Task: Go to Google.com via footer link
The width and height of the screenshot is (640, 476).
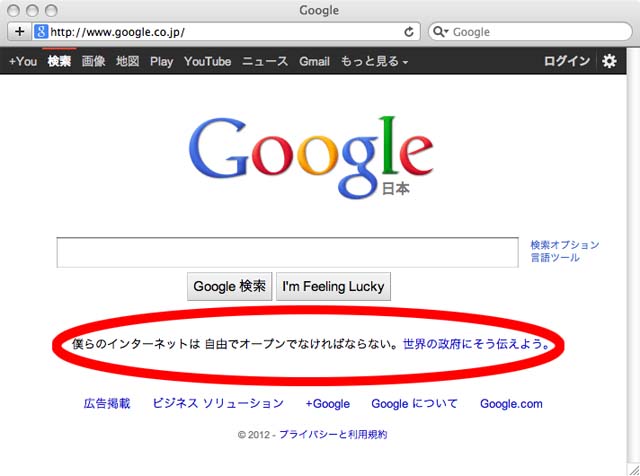Action: (511, 404)
